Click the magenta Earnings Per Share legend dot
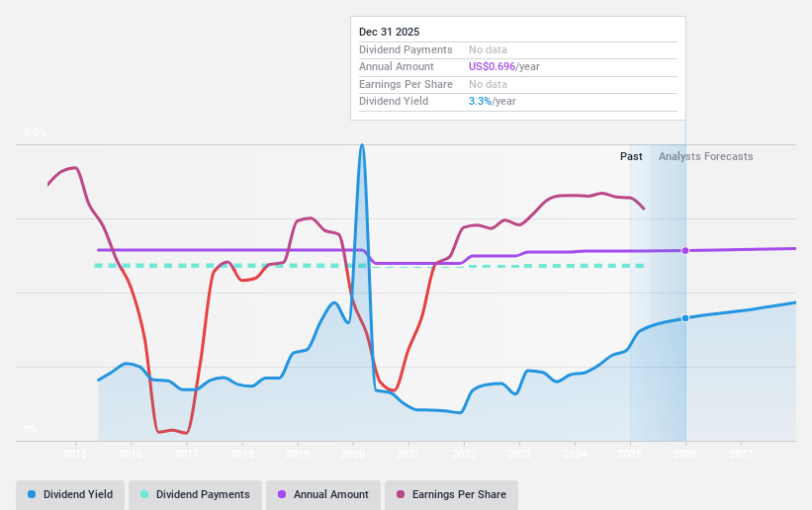The height and width of the screenshot is (510, 812). tap(401, 494)
